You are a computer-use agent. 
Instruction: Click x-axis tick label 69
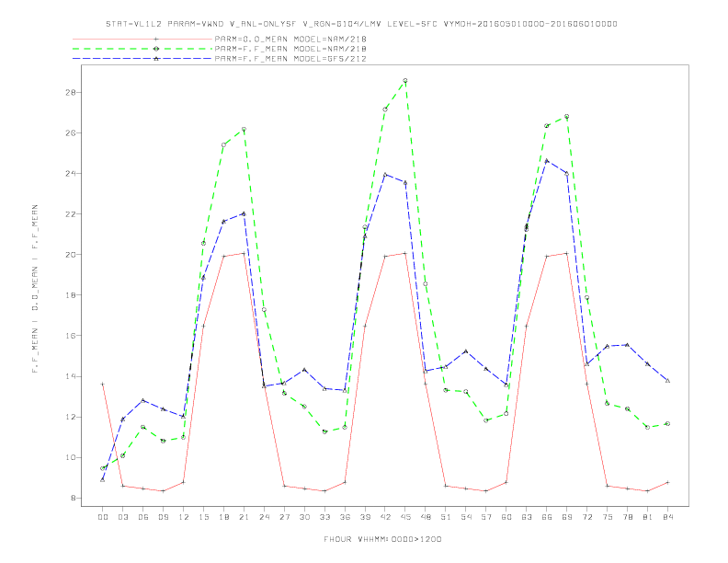coord(567,517)
